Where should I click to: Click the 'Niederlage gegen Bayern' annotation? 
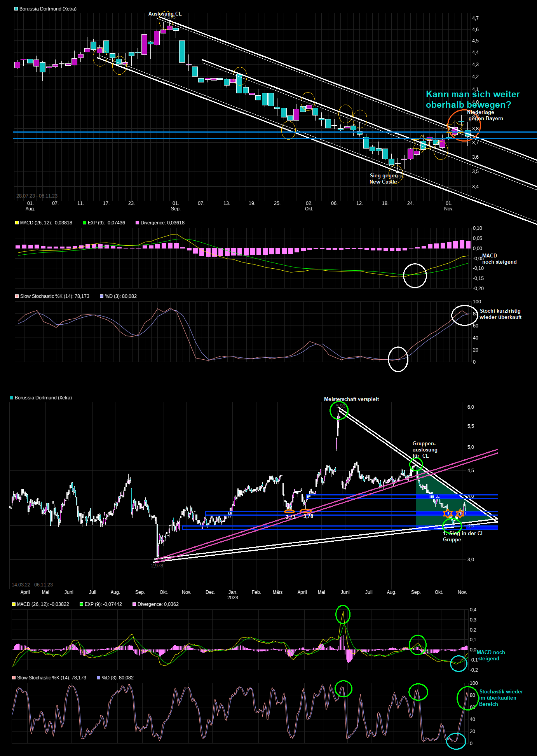(485, 115)
